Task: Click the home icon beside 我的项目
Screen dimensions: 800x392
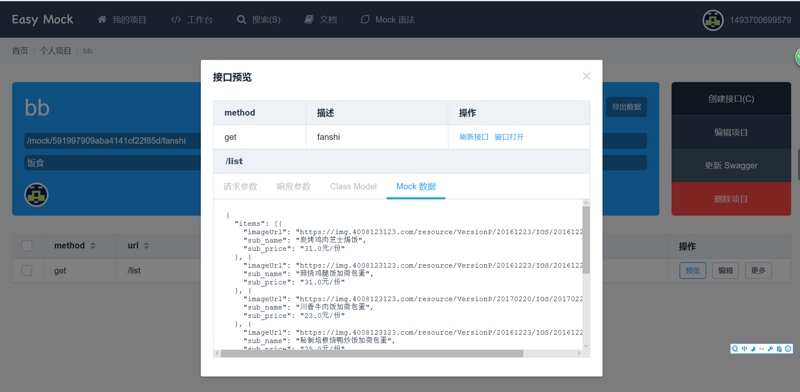Action: coord(102,20)
